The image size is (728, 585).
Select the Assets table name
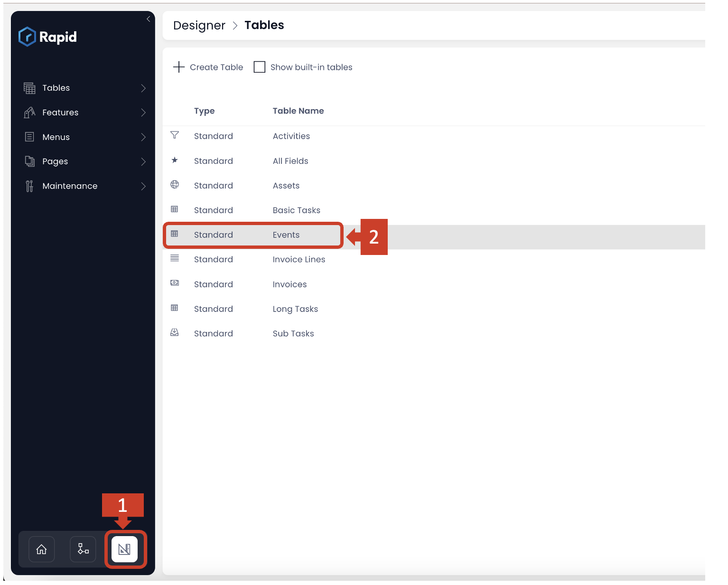(286, 186)
